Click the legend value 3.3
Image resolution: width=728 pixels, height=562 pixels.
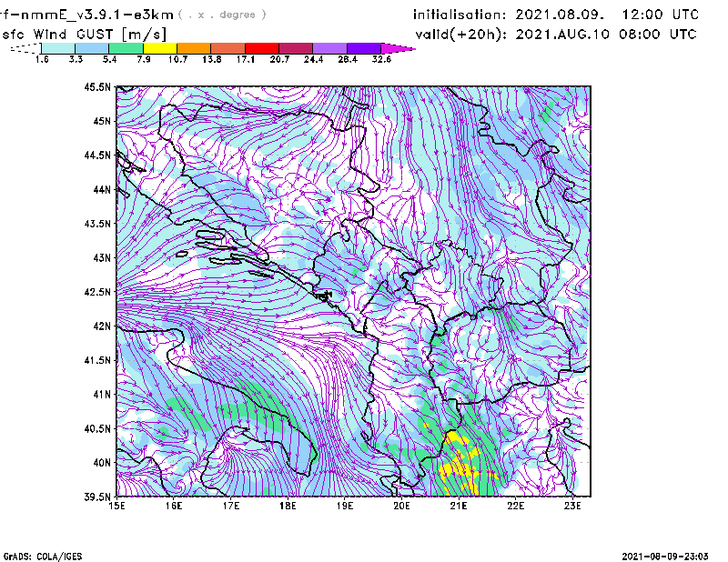click(x=76, y=59)
